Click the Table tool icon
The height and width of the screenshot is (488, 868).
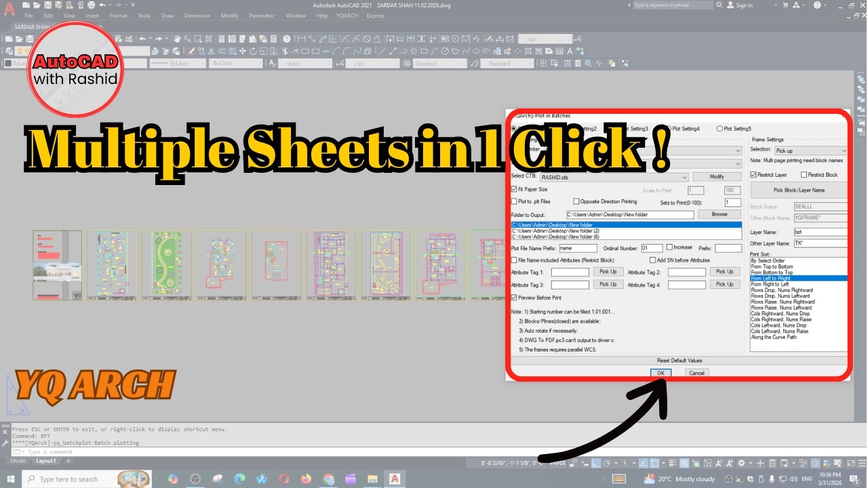click(559, 51)
